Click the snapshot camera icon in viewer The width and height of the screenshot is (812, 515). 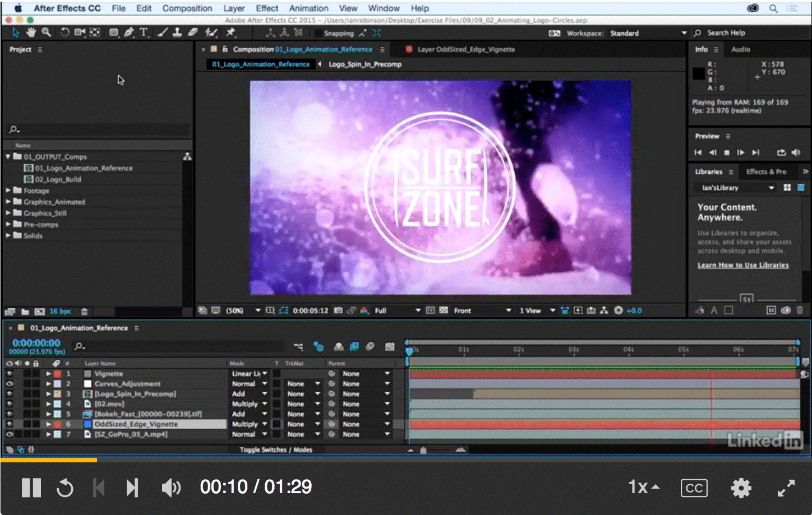tap(338, 310)
